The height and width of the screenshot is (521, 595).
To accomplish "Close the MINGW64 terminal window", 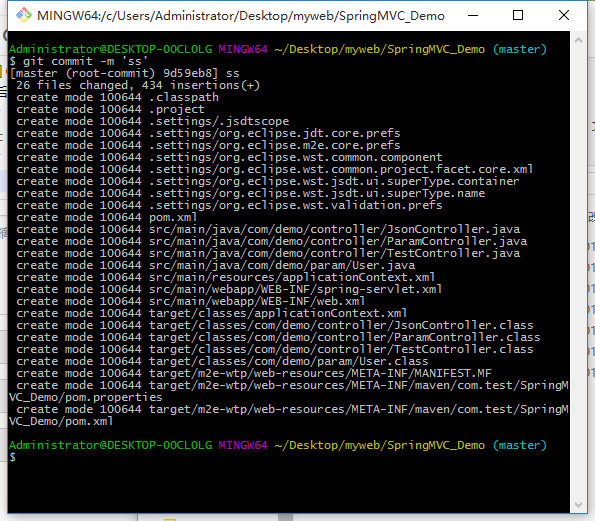I will 564,16.
